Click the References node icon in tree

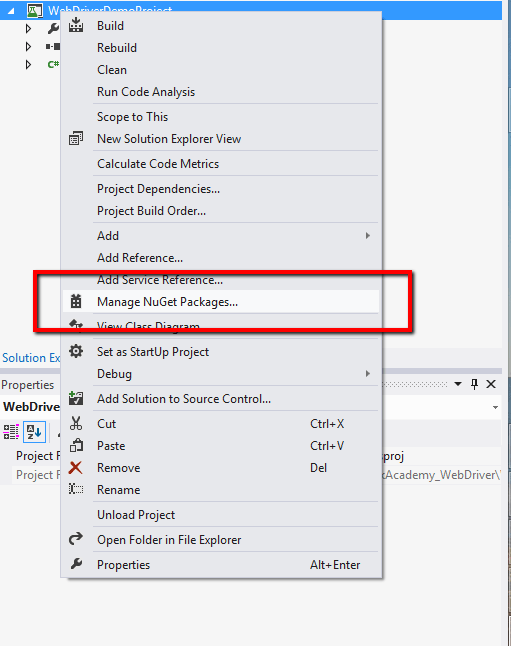[53, 47]
